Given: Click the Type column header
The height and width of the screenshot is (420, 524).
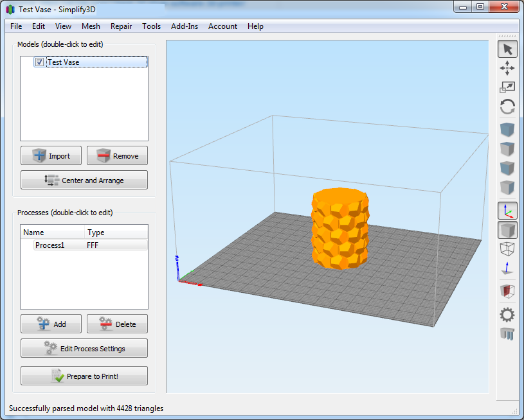Looking at the screenshot, I should click(x=116, y=232).
